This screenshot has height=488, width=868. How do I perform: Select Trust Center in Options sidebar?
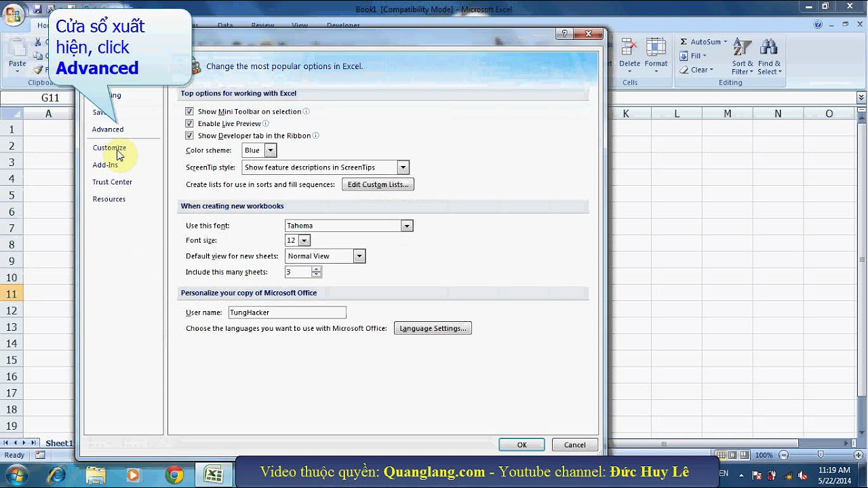pyautogui.click(x=113, y=182)
